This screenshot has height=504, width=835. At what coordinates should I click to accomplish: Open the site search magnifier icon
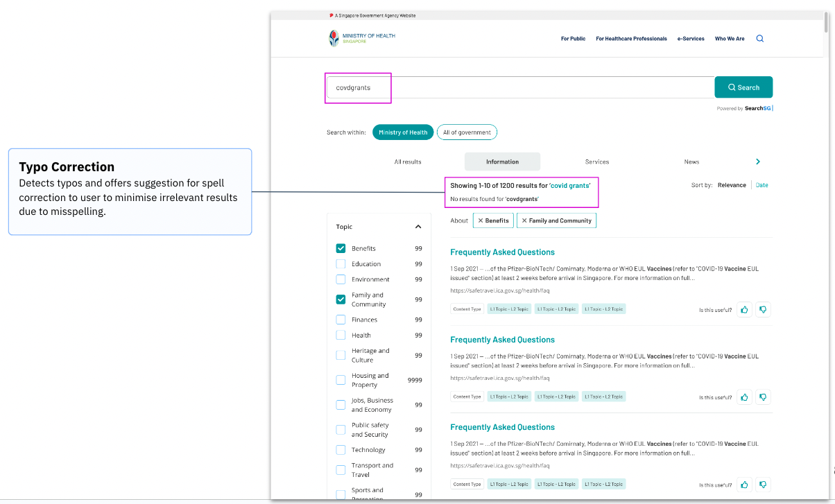click(x=759, y=38)
